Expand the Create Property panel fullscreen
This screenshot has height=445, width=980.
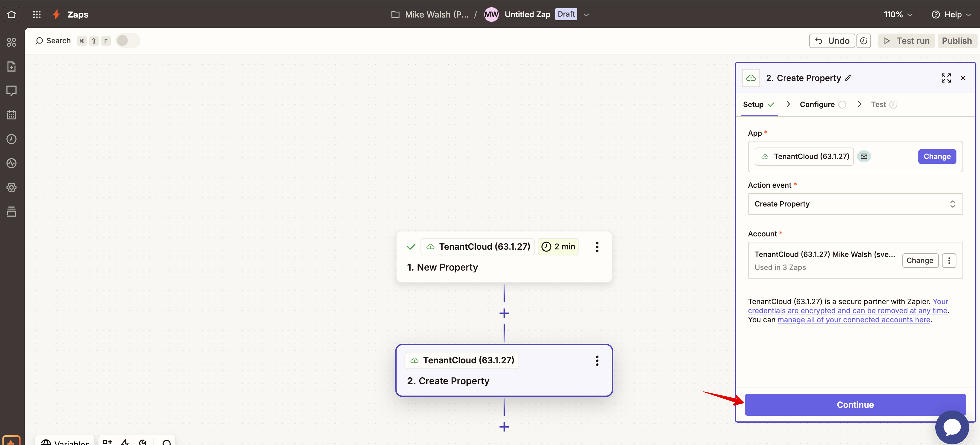coord(946,78)
